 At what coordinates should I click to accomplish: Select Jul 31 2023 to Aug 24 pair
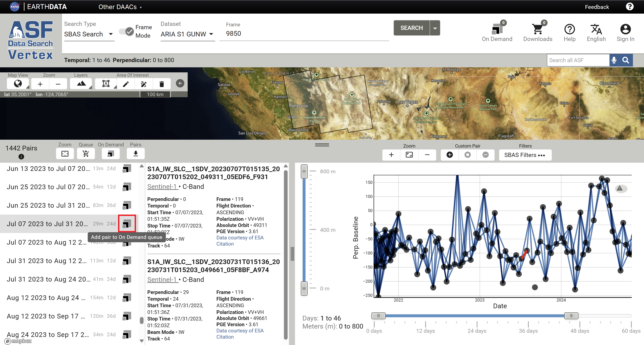click(48, 279)
